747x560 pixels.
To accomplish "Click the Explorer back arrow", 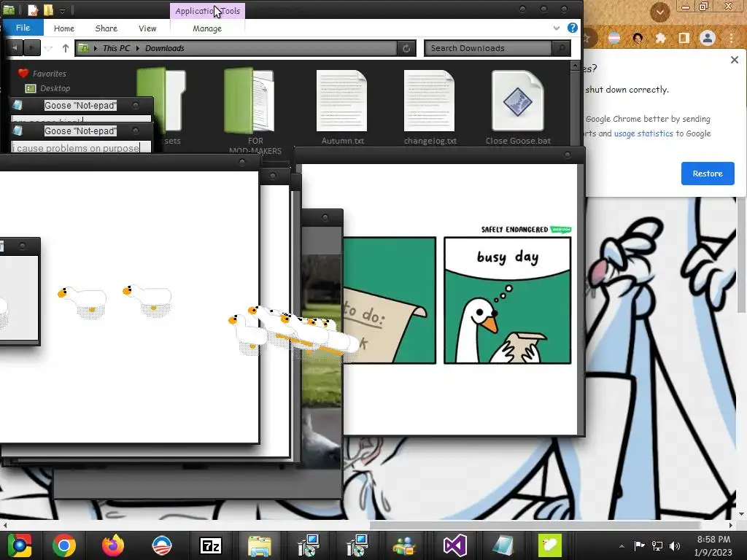I will click(x=15, y=47).
